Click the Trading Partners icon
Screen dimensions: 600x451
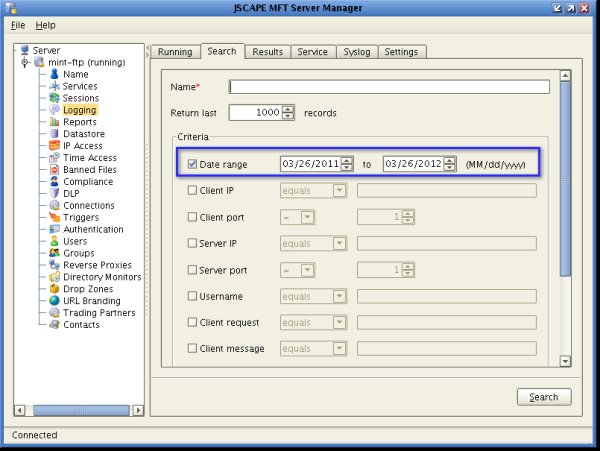[54, 313]
